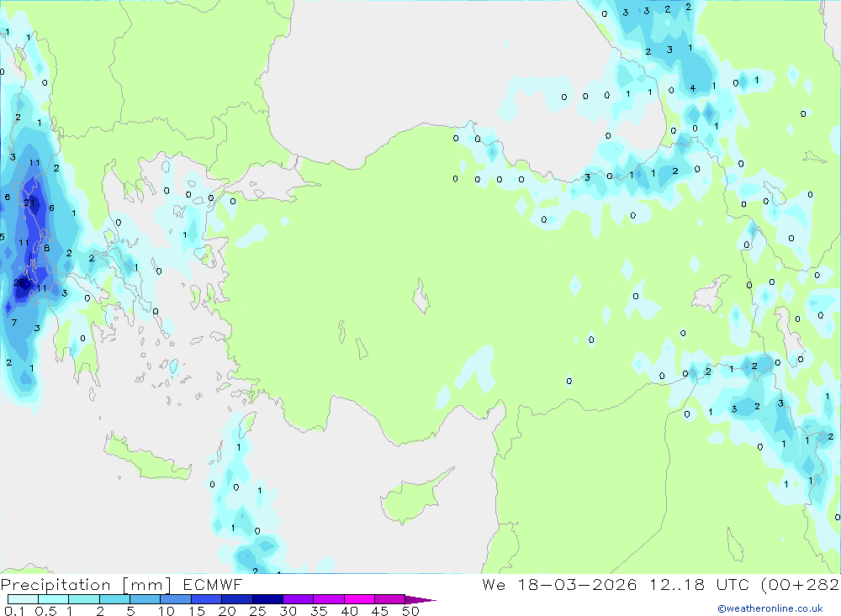Click the '30' legend scale label
The height and width of the screenshot is (616, 841).
288,611
